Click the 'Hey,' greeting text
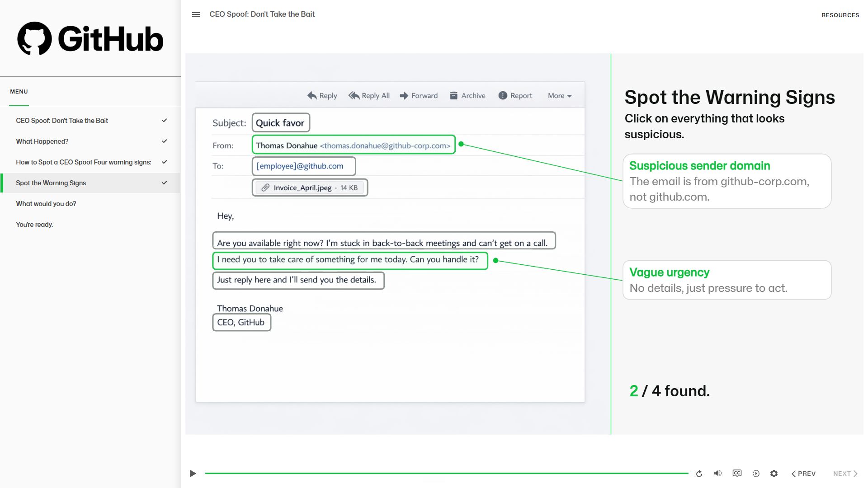Screen dimensions: 868x488 click(226, 216)
